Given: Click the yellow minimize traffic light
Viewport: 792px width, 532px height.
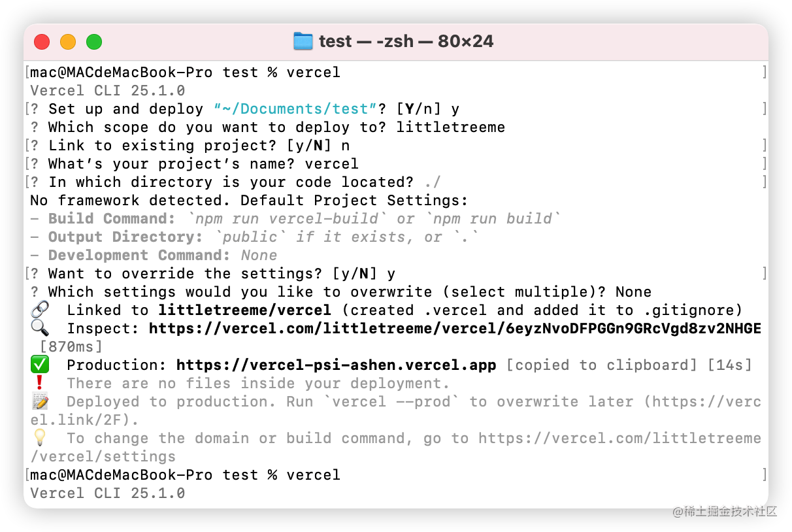Looking at the screenshot, I should pos(67,41).
